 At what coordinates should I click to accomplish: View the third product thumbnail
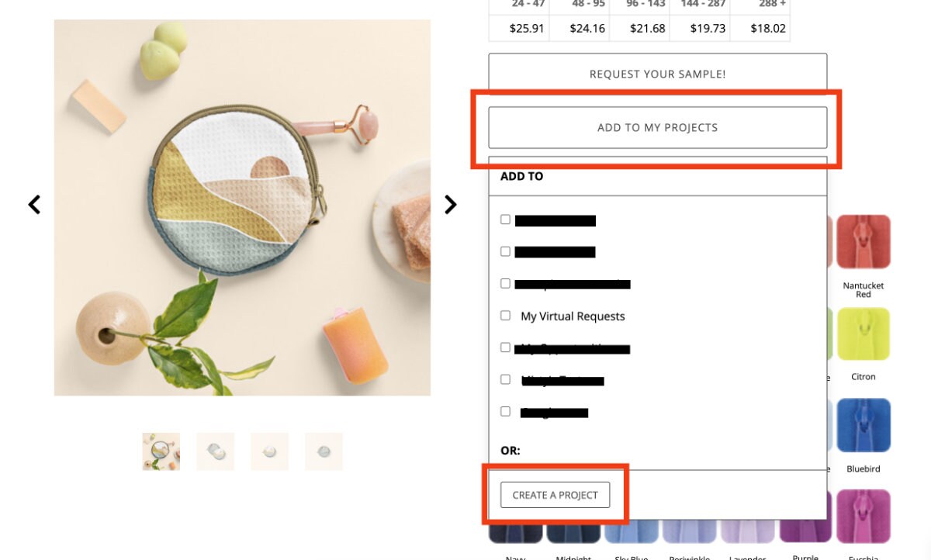[x=269, y=451]
